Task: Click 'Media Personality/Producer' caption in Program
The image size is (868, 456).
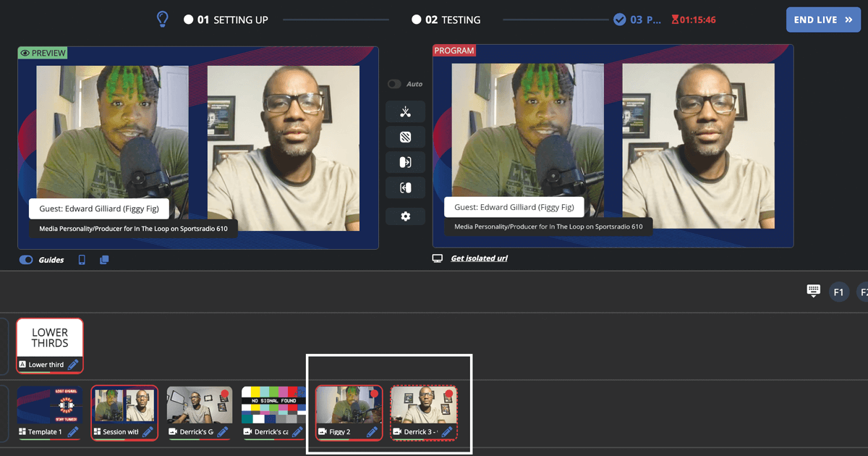Action: (548, 227)
